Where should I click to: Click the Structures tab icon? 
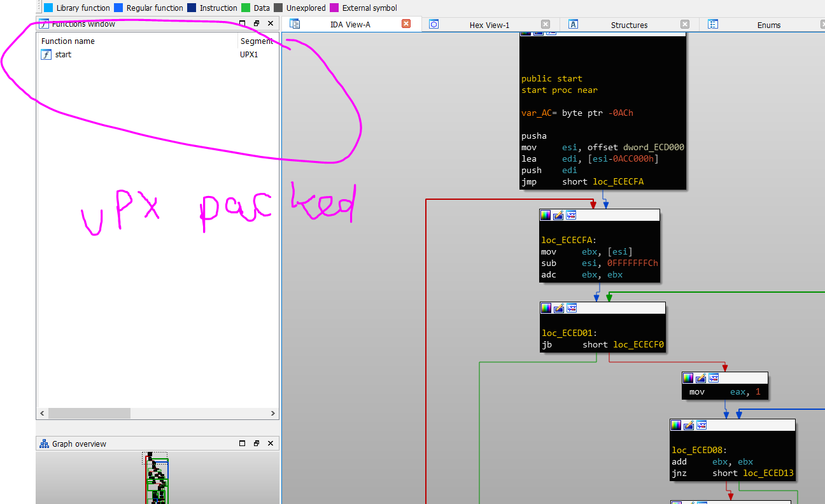(573, 25)
